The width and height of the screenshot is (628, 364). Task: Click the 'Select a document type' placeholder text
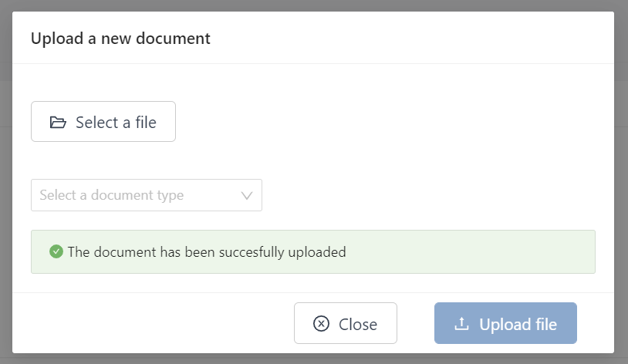pos(112,195)
